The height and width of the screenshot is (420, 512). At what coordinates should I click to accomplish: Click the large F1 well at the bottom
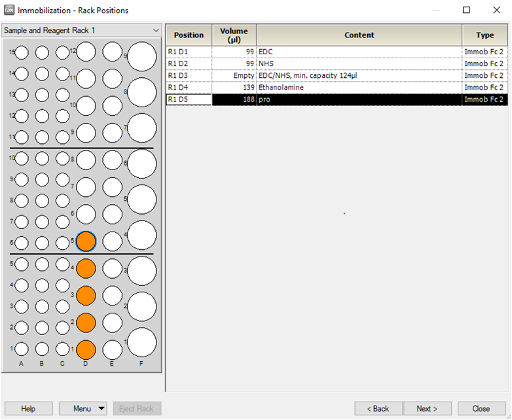coord(141,342)
